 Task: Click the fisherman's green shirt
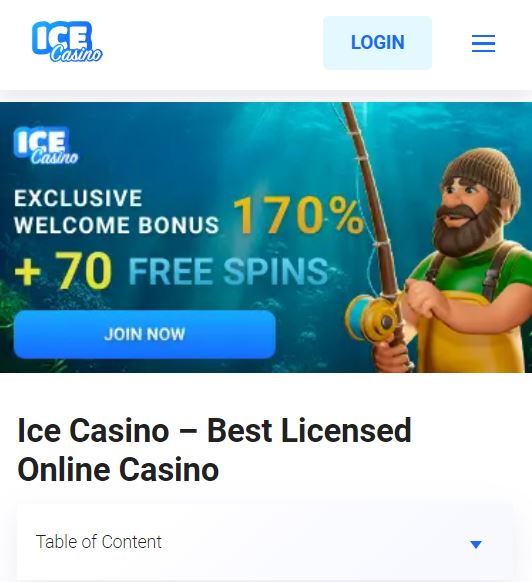[479, 267]
